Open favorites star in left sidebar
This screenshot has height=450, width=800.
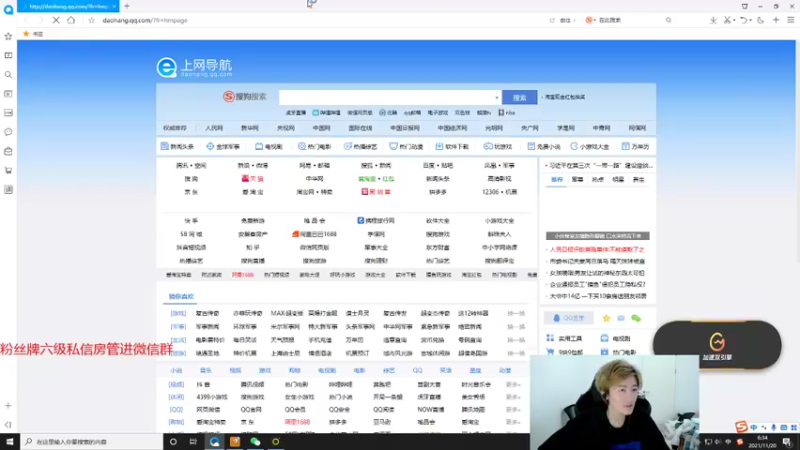8,36
